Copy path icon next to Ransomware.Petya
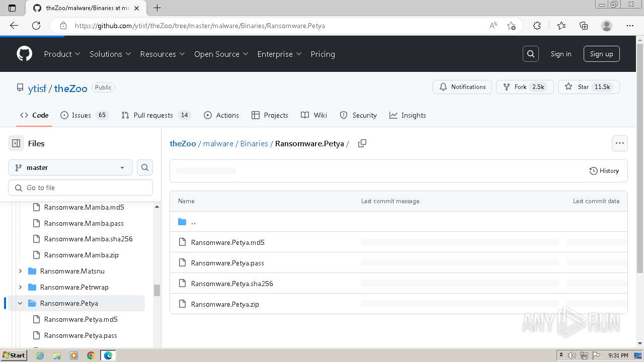The width and height of the screenshot is (644, 362). [x=362, y=143]
